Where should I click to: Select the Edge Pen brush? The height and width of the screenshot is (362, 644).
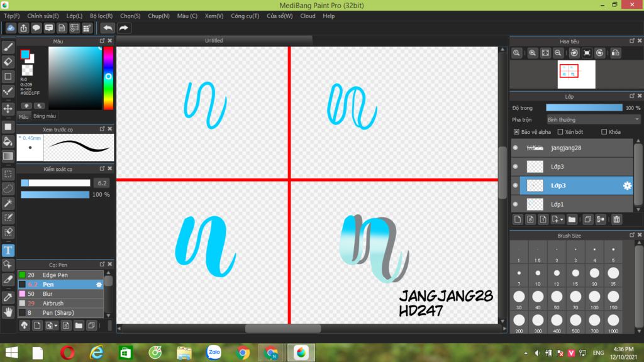coord(60,275)
